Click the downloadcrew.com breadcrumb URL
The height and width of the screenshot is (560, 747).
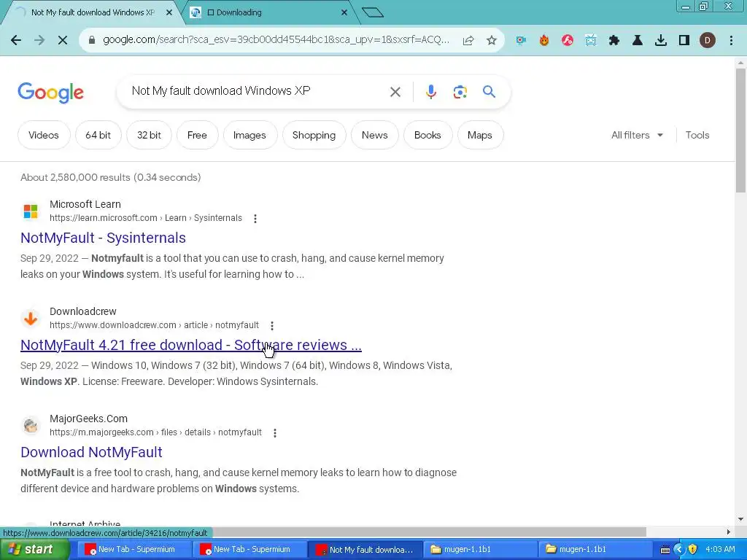(155, 325)
